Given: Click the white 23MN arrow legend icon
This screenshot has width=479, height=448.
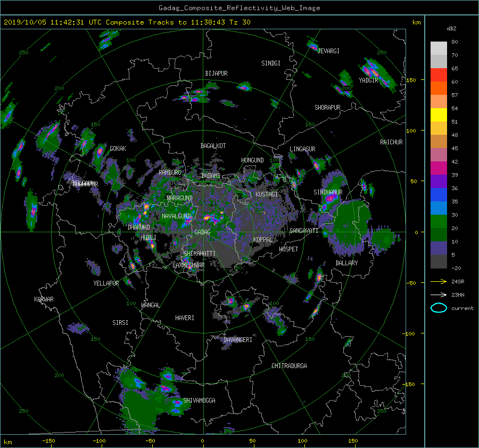Looking at the screenshot, I should coord(439,295).
